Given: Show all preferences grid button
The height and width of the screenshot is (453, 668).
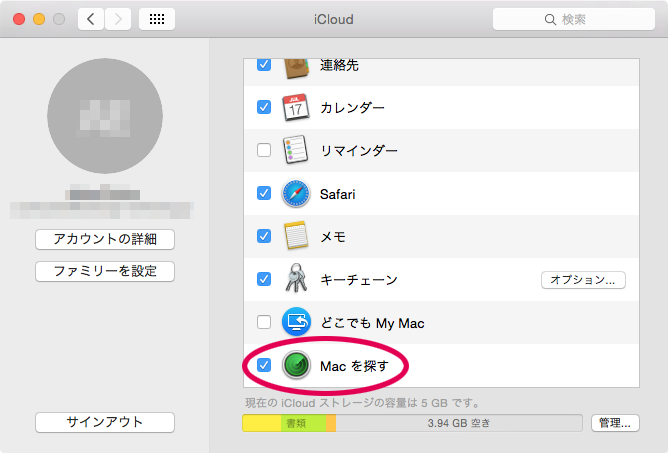Looking at the screenshot, I should tap(157, 19).
